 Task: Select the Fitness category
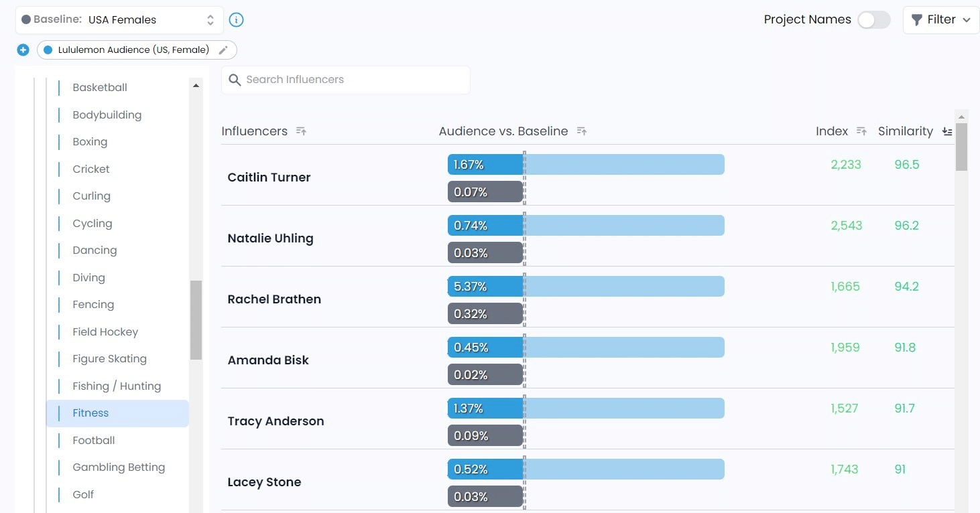[x=90, y=413]
